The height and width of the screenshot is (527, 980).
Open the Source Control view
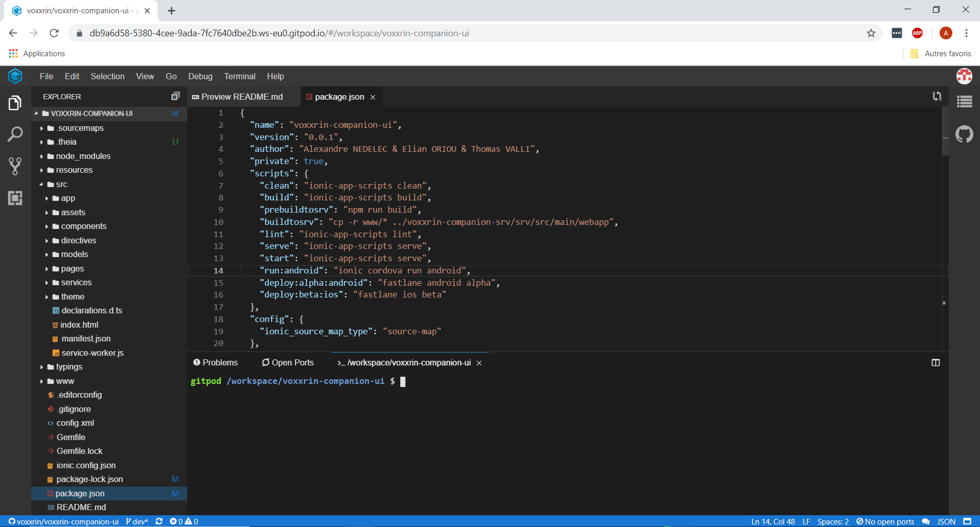point(15,166)
